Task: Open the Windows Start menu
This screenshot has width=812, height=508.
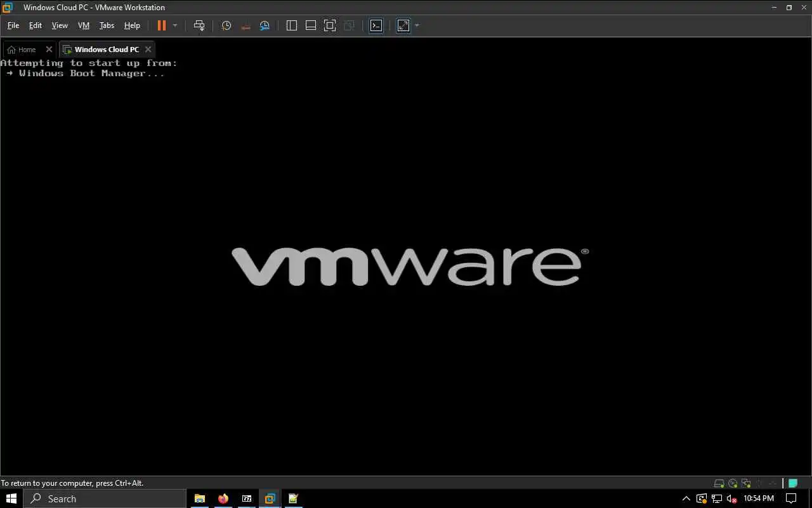Action: [11, 498]
